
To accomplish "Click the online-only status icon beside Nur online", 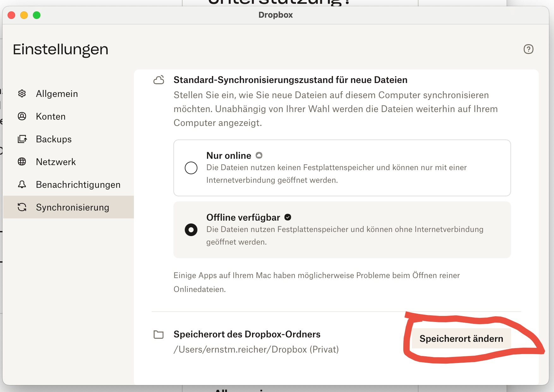I will (x=259, y=155).
